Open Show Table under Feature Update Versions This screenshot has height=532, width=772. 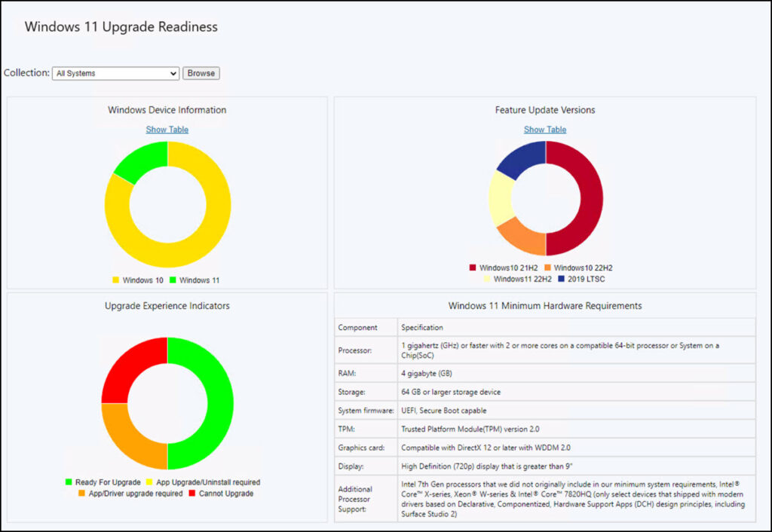pos(545,130)
